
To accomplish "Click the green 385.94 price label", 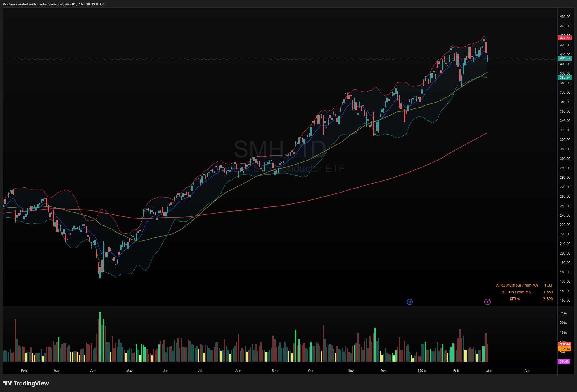I will [565, 78].
